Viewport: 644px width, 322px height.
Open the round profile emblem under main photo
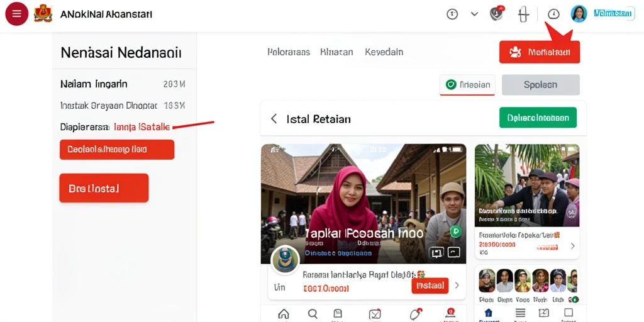[285, 260]
